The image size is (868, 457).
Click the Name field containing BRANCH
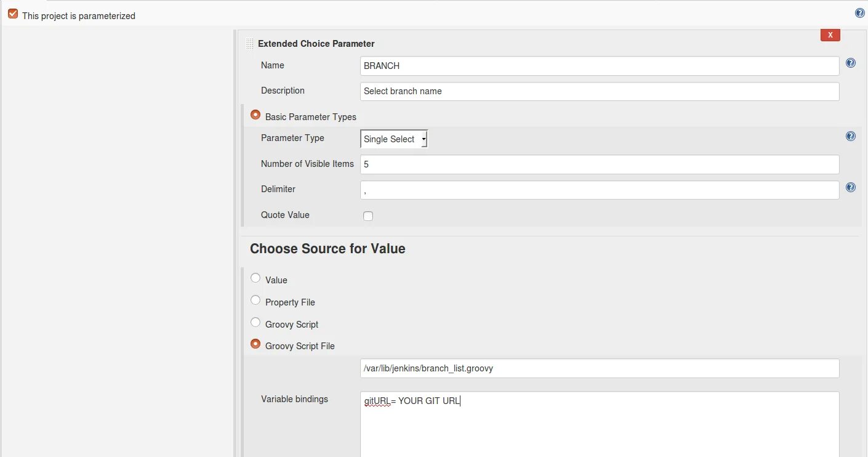pos(599,66)
